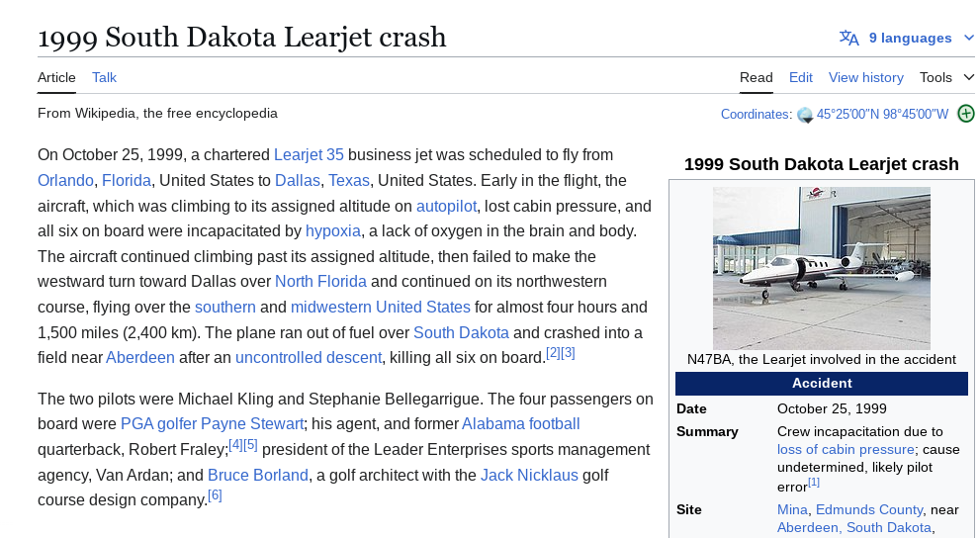Open the Tools dropdown menu
Screen dimensions: 980x538
point(946,77)
